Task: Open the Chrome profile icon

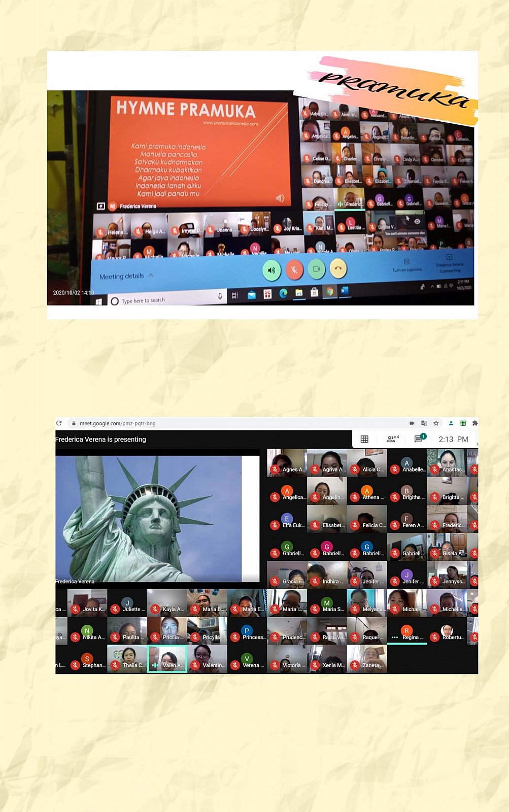Action: click(451, 423)
